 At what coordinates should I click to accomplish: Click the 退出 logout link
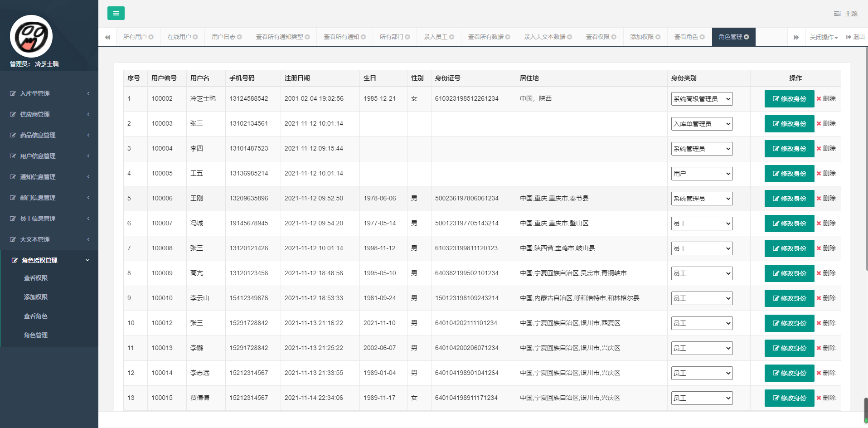pos(855,37)
